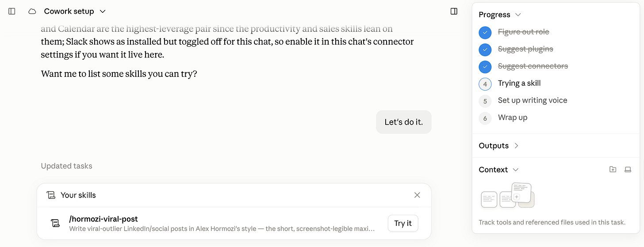Collapse the Progress section

518,15
